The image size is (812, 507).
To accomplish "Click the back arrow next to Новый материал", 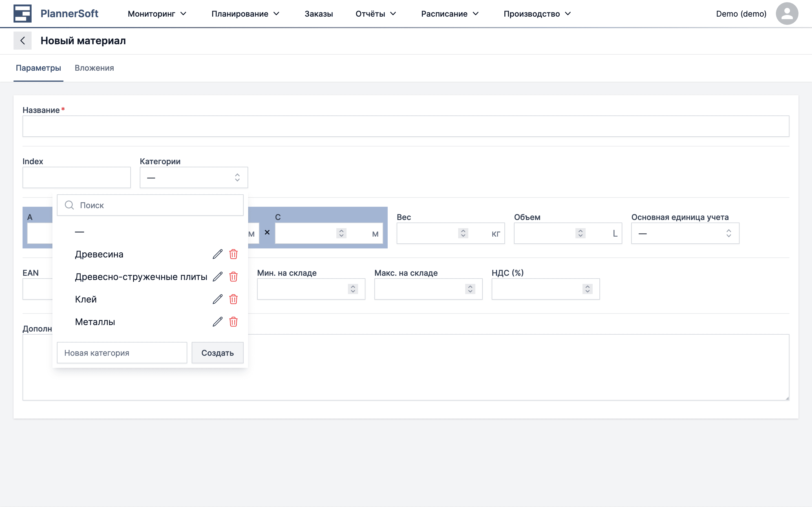I will coord(23,41).
